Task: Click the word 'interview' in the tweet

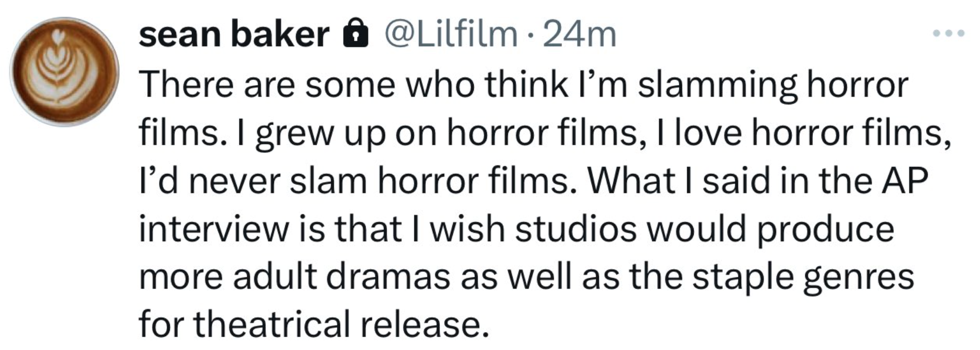Action: point(214,229)
